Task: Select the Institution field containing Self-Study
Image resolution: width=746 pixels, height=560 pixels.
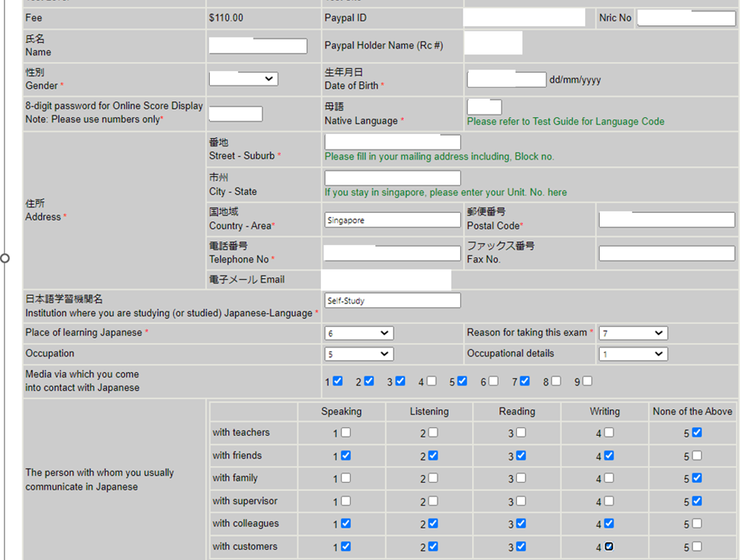Action: [392, 301]
